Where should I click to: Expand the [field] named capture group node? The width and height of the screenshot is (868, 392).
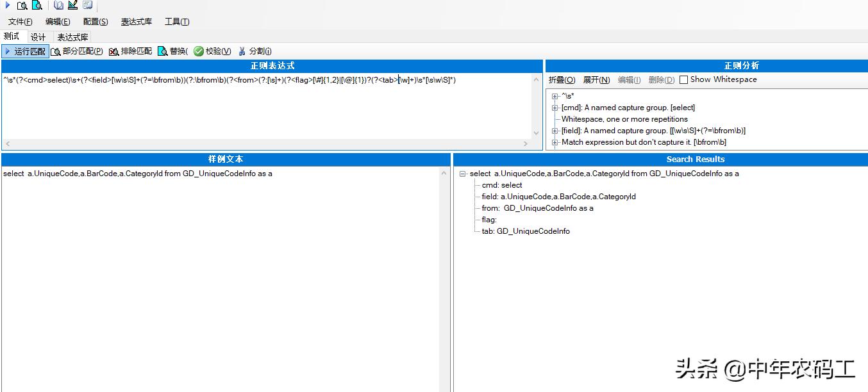tap(555, 130)
